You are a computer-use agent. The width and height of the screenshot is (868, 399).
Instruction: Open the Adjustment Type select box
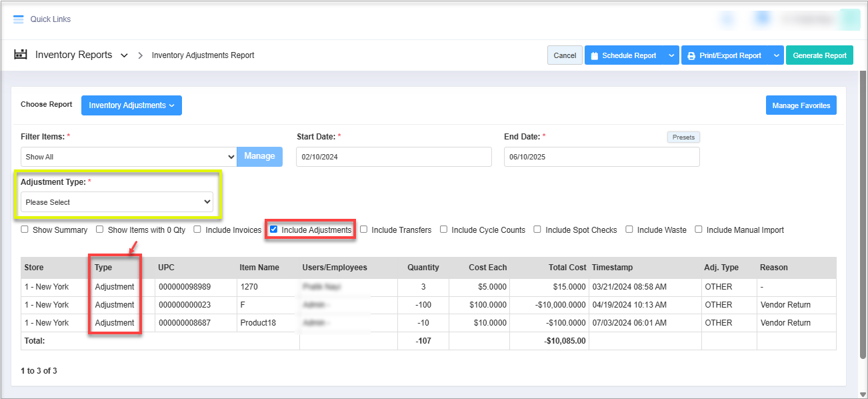click(117, 202)
